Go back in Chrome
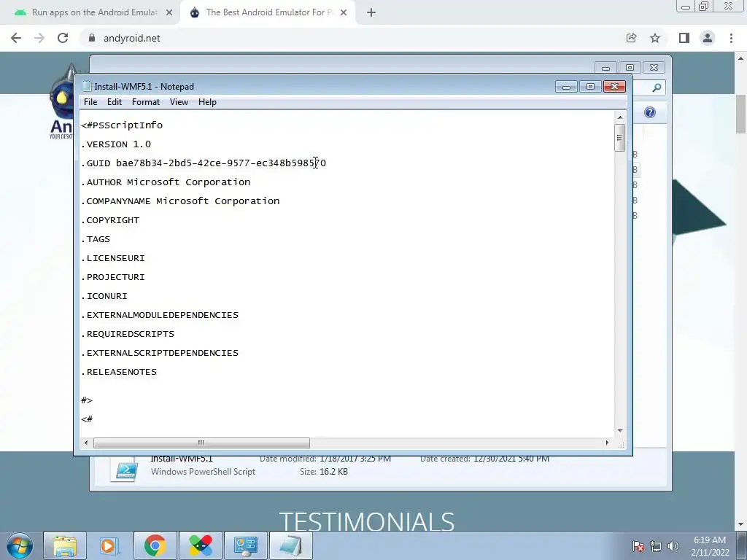This screenshot has width=747, height=560. 16,38
